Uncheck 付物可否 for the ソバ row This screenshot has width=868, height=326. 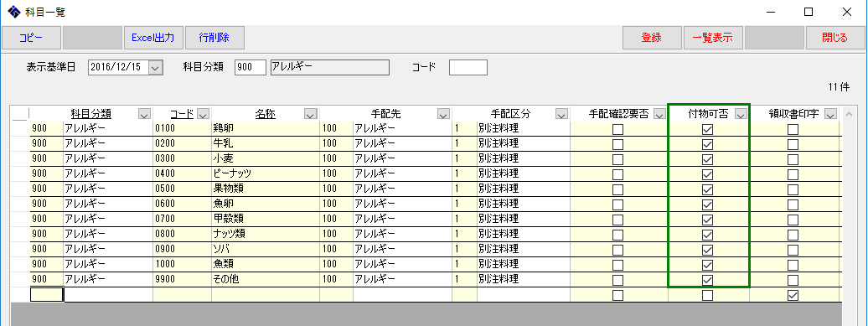(x=707, y=250)
